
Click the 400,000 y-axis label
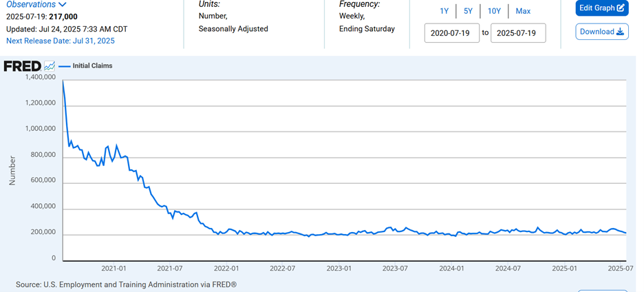click(43, 207)
